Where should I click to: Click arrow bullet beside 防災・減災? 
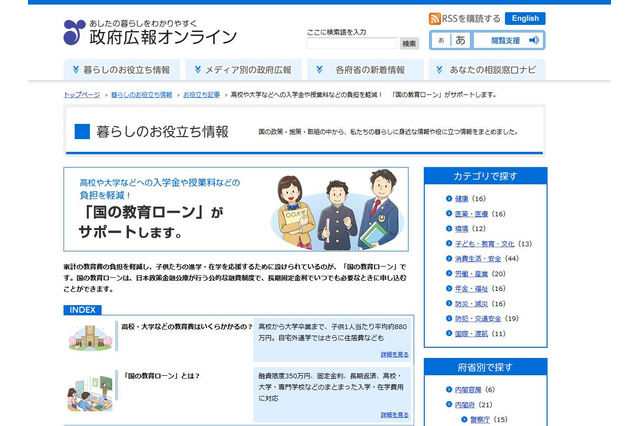tap(449, 304)
